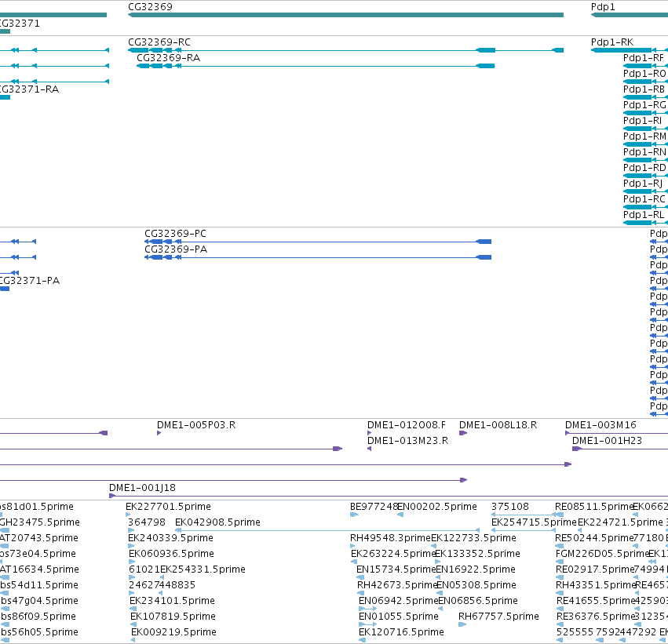Click EST EK240339.5prime
This screenshot has height=644, width=668.
tap(170, 538)
